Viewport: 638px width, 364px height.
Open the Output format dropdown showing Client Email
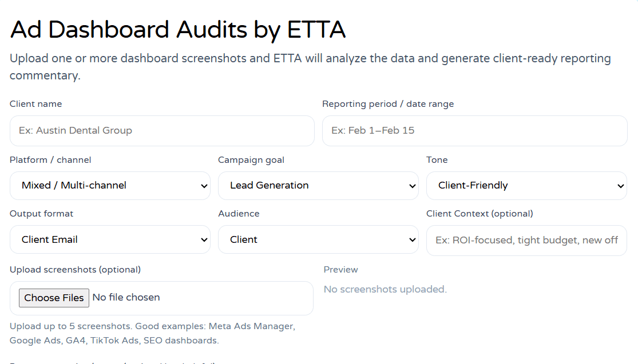[x=110, y=239]
